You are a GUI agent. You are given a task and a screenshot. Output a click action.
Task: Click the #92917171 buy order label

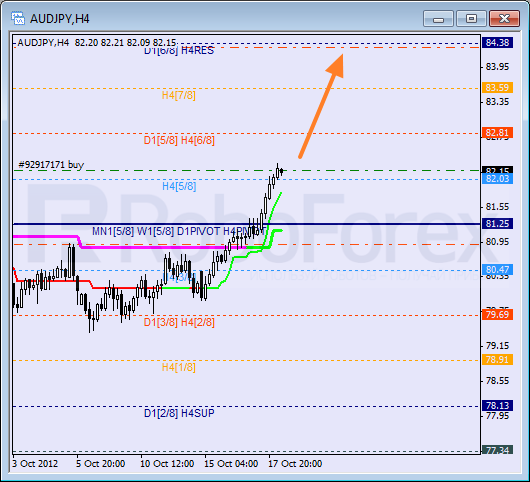(51, 165)
